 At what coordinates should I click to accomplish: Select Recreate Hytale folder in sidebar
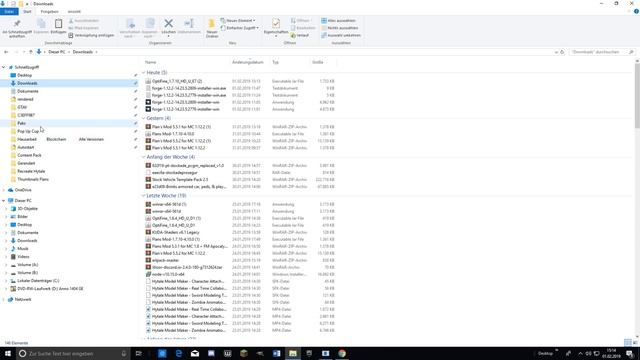[31, 171]
